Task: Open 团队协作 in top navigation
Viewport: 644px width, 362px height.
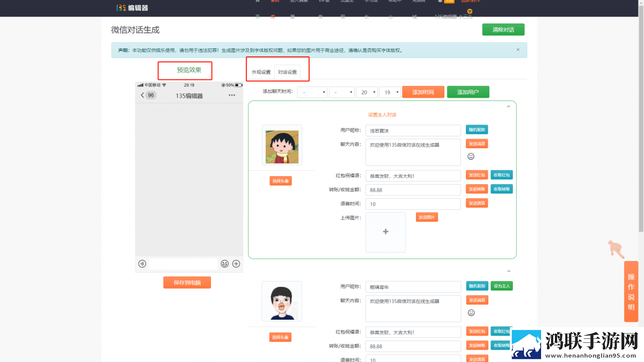Action: [x=471, y=1]
